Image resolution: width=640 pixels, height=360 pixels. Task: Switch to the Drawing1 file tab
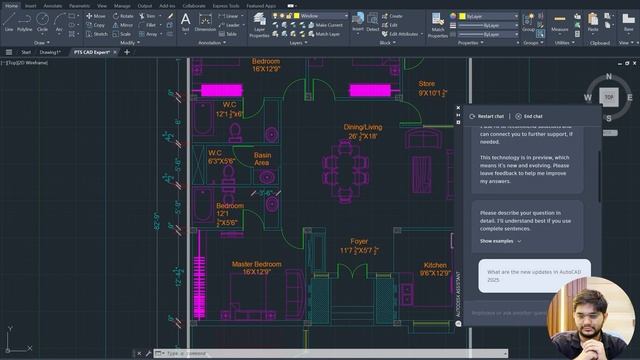coord(50,52)
